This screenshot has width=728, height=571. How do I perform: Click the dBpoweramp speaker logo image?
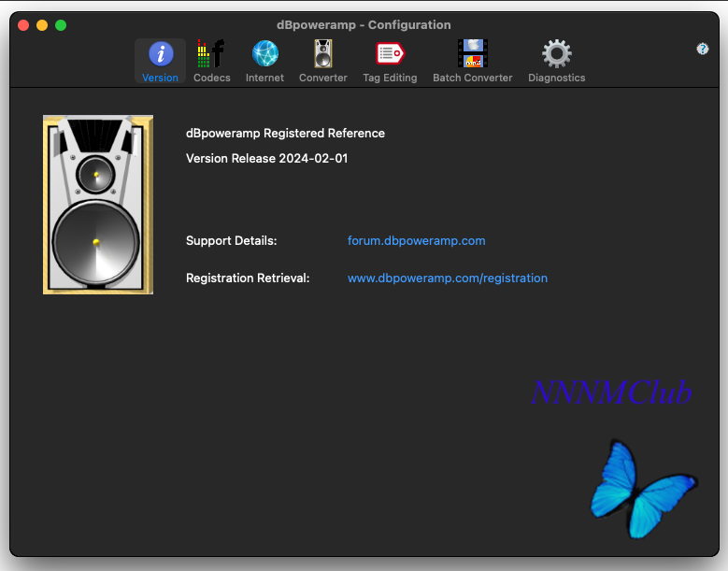point(98,205)
